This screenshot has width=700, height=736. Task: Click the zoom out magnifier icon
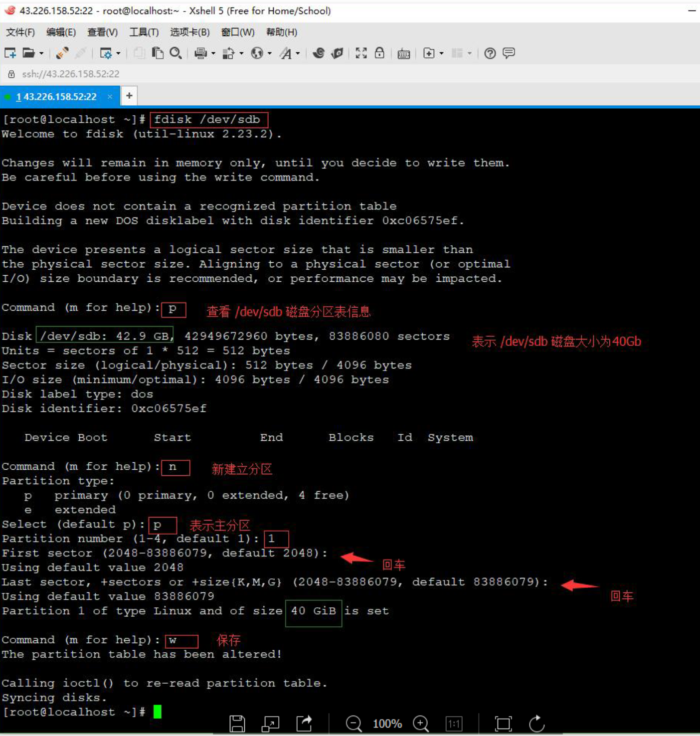pos(353,723)
